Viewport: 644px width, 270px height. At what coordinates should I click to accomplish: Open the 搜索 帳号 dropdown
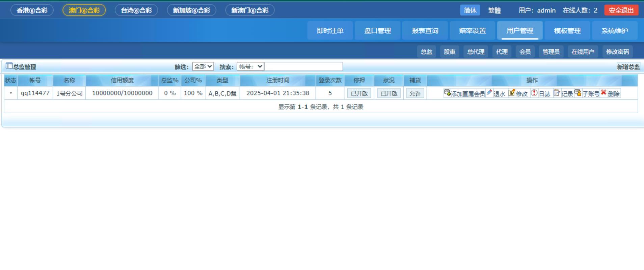(x=250, y=66)
